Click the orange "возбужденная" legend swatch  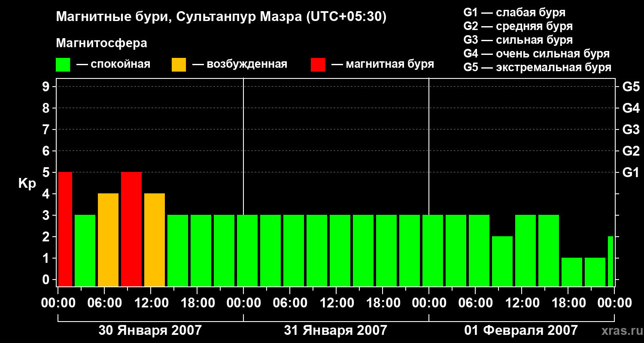coord(179,65)
